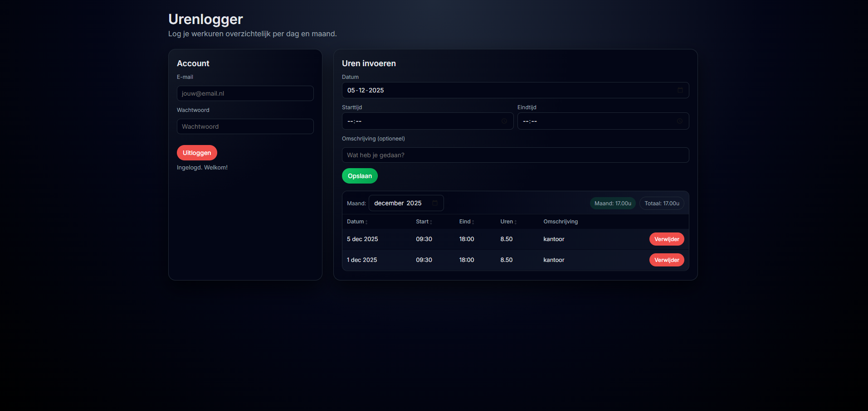Click the Eindtijd time input
The image size is (868, 411).
pyautogui.click(x=596, y=121)
